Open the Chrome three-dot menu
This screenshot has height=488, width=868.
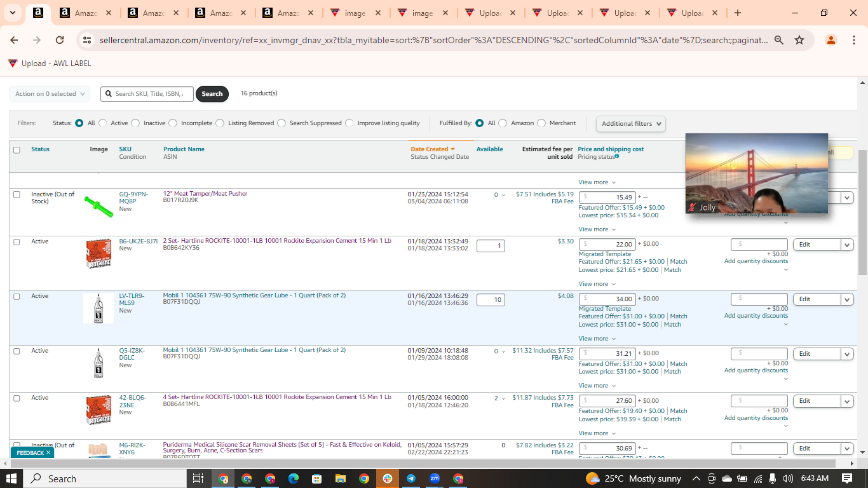(x=853, y=40)
